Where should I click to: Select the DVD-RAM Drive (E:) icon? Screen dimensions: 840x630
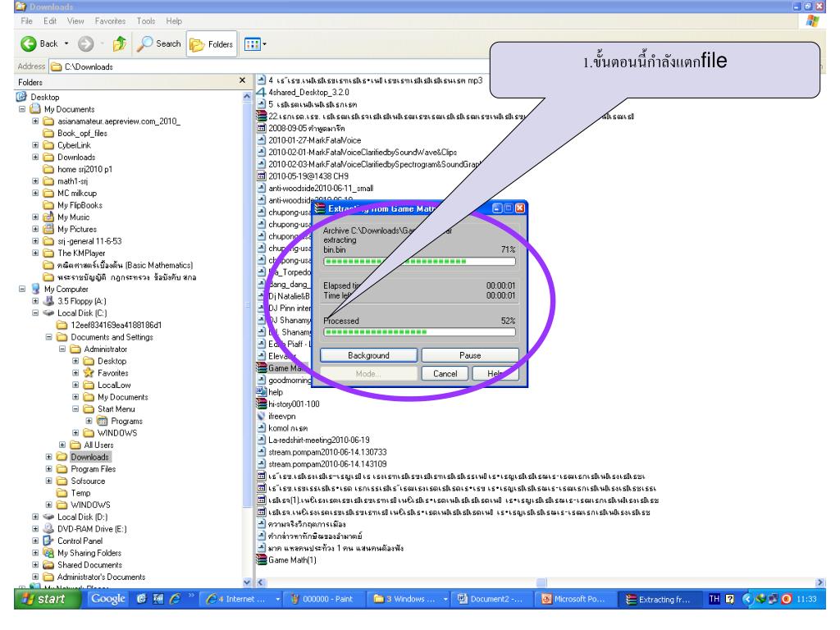tap(48, 529)
